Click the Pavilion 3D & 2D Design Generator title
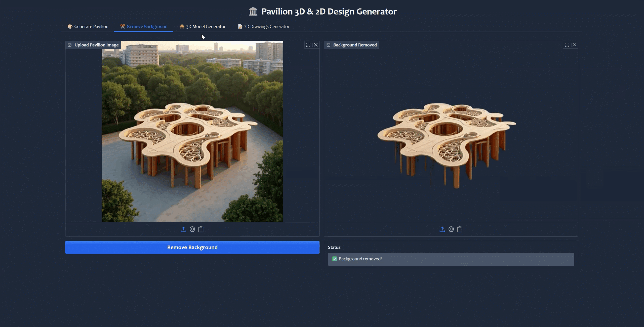This screenshot has width=644, height=327. (x=323, y=11)
